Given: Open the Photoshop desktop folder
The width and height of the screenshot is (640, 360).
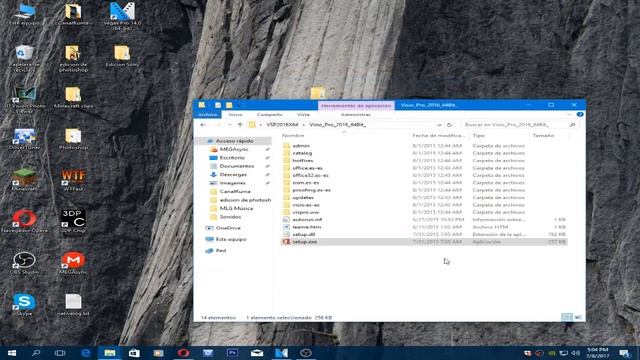Looking at the screenshot, I should click(x=73, y=139).
